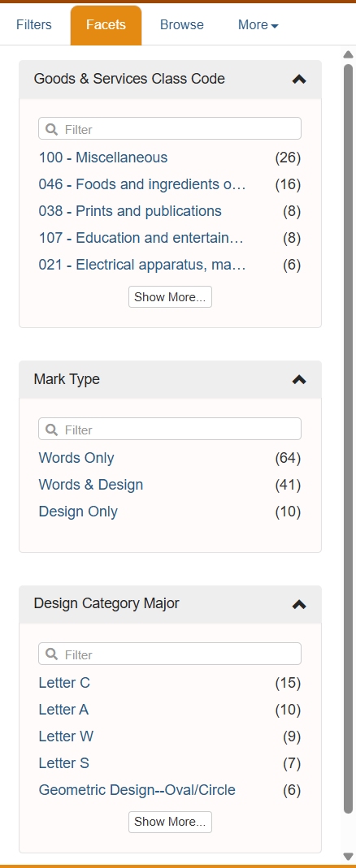Collapse the Mark Type panel chevron
This screenshot has width=356, height=868.
point(299,380)
